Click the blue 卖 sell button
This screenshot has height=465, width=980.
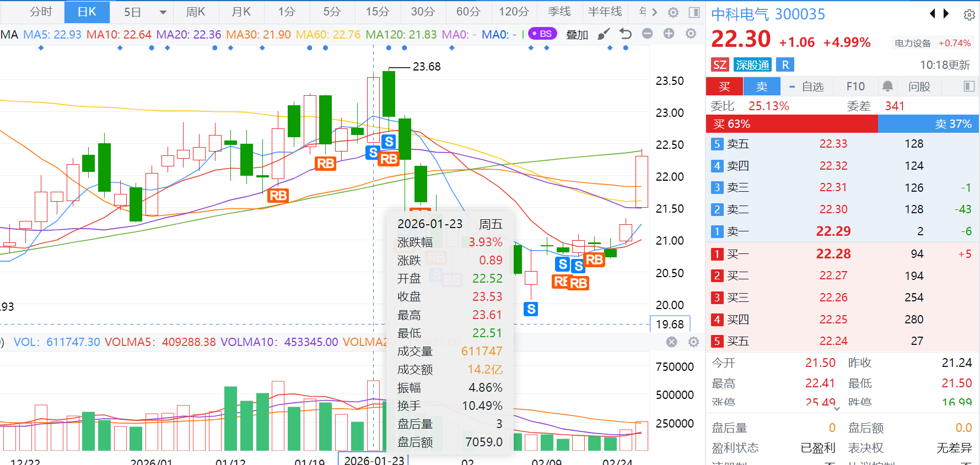point(762,86)
